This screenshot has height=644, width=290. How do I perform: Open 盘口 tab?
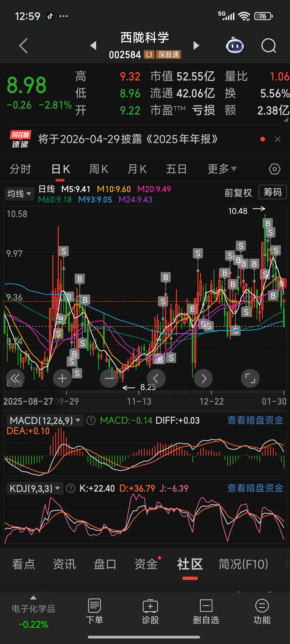click(105, 564)
